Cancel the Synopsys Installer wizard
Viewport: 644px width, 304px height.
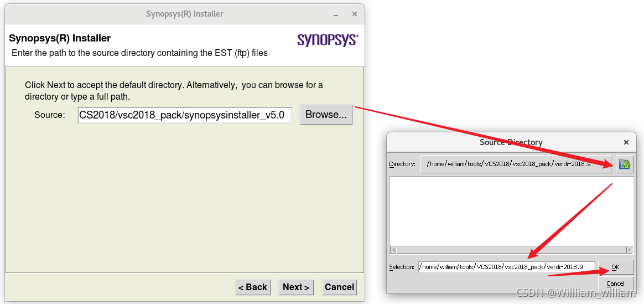[339, 287]
